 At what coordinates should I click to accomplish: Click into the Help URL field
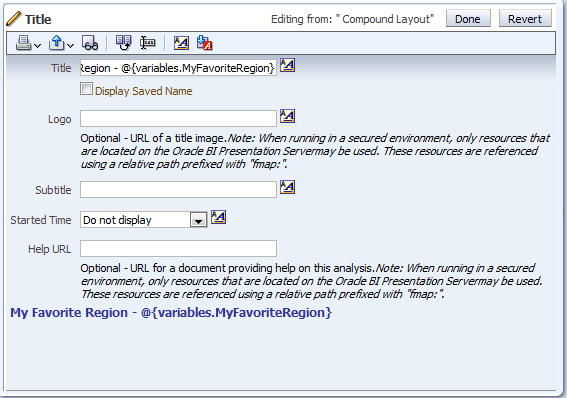(x=178, y=249)
